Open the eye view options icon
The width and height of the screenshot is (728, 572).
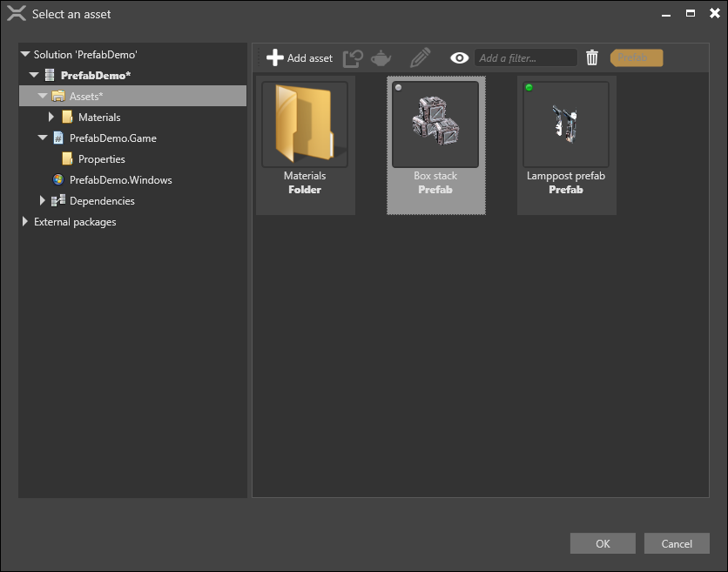click(x=459, y=57)
